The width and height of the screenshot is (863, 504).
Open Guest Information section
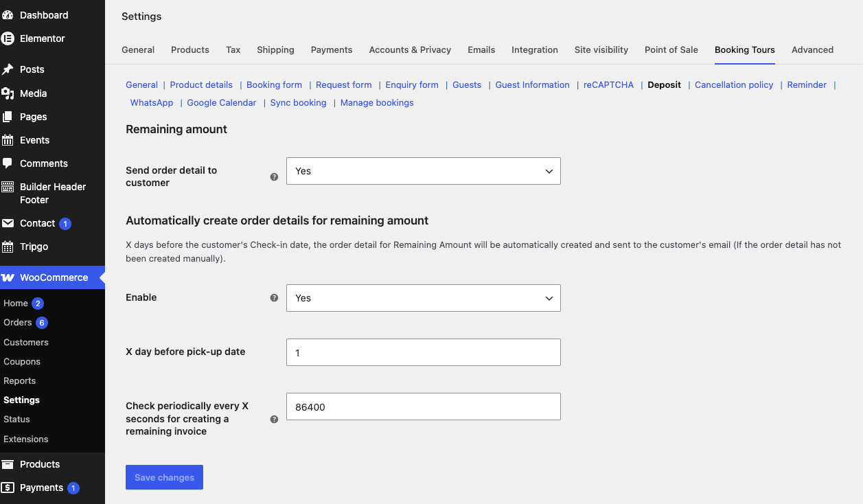click(x=532, y=84)
